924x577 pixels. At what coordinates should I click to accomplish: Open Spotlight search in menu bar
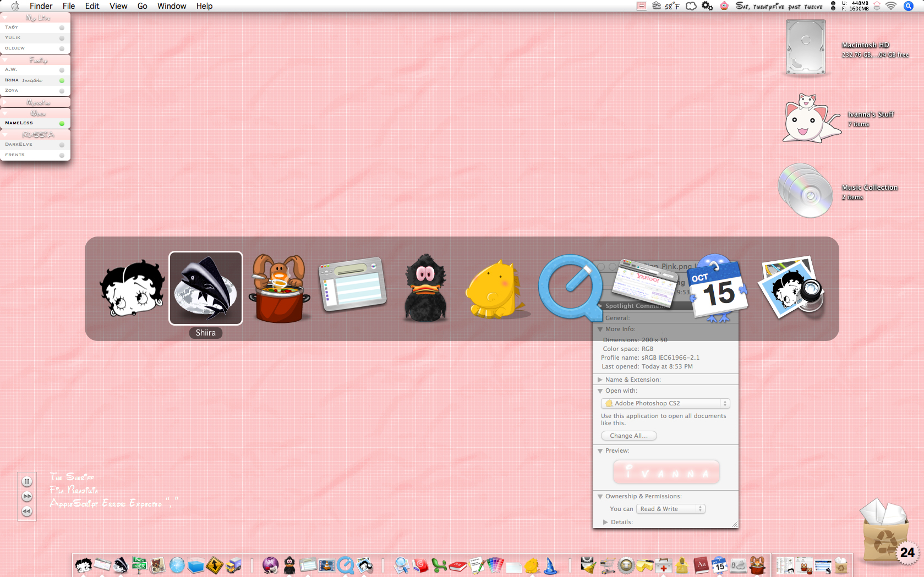(x=909, y=6)
